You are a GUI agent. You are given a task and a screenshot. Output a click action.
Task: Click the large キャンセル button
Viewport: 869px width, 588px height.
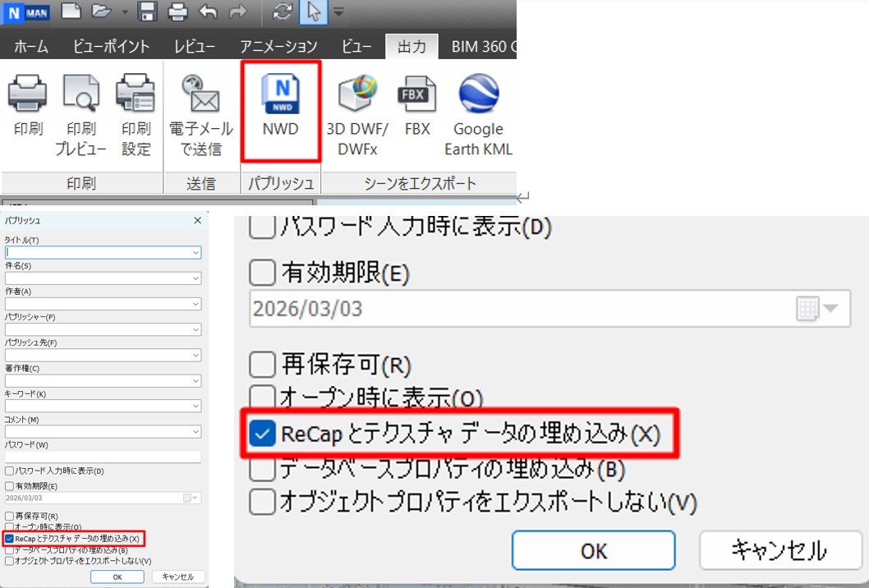coord(779,550)
